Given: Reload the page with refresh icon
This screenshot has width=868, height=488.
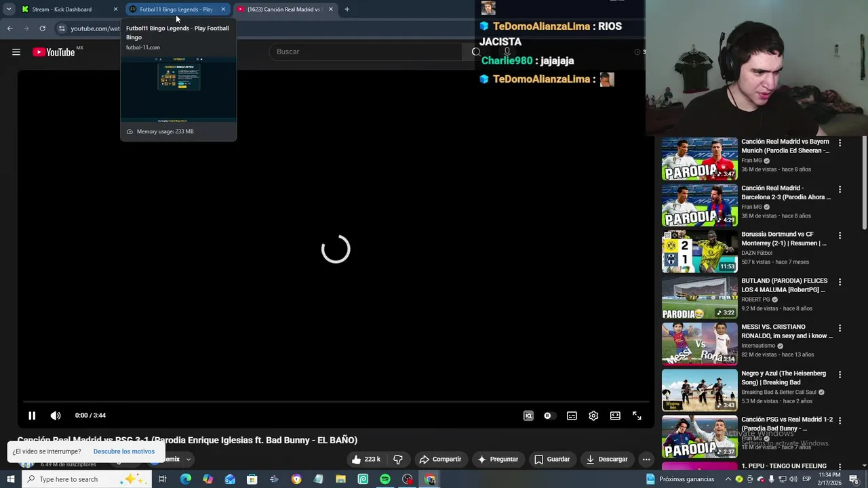Looking at the screenshot, I should pyautogui.click(x=42, y=28).
